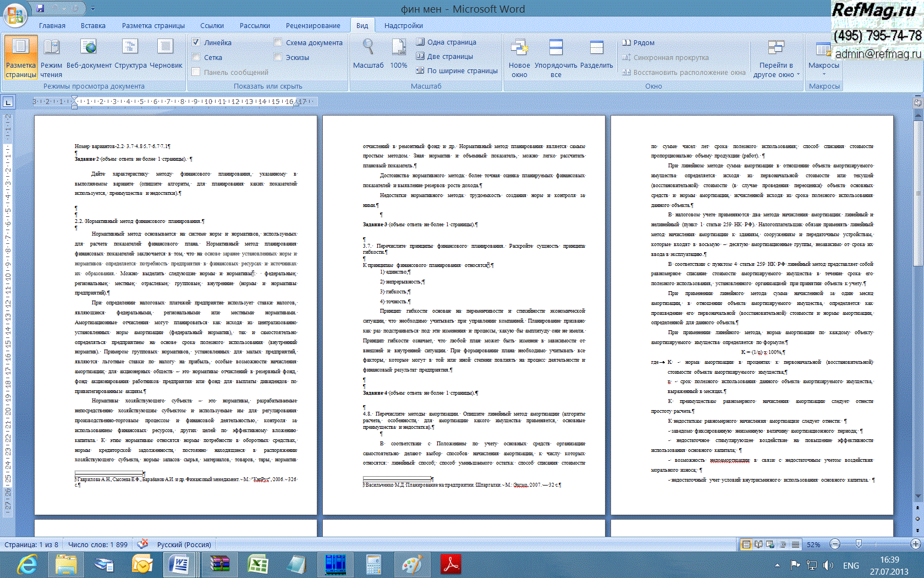Show hidden tray icons arrow
Screen dimensions: 924x578
777,565
